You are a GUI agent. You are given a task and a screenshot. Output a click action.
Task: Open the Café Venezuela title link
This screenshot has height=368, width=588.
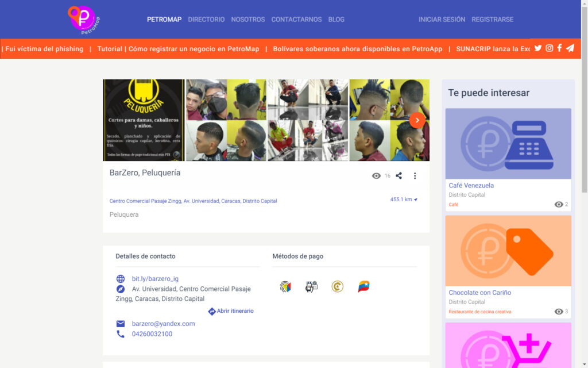pyautogui.click(x=471, y=185)
